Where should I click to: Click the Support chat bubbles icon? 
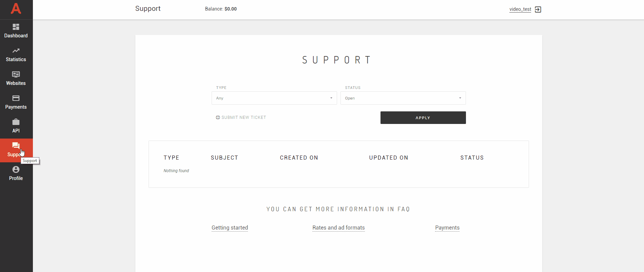(16, 146)
